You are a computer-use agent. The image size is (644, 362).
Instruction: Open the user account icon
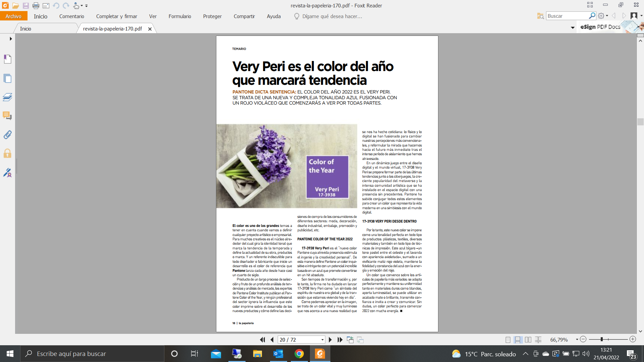coord(634,16)
